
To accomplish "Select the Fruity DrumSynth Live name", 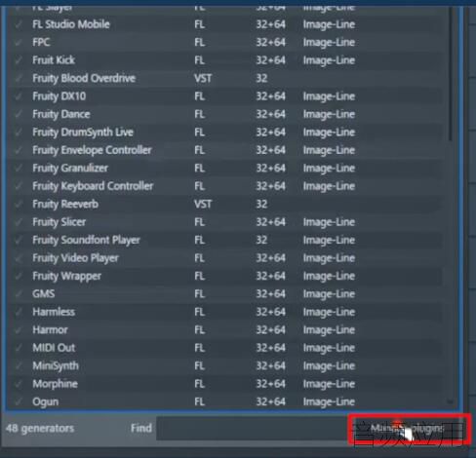I will coord(83,133).
